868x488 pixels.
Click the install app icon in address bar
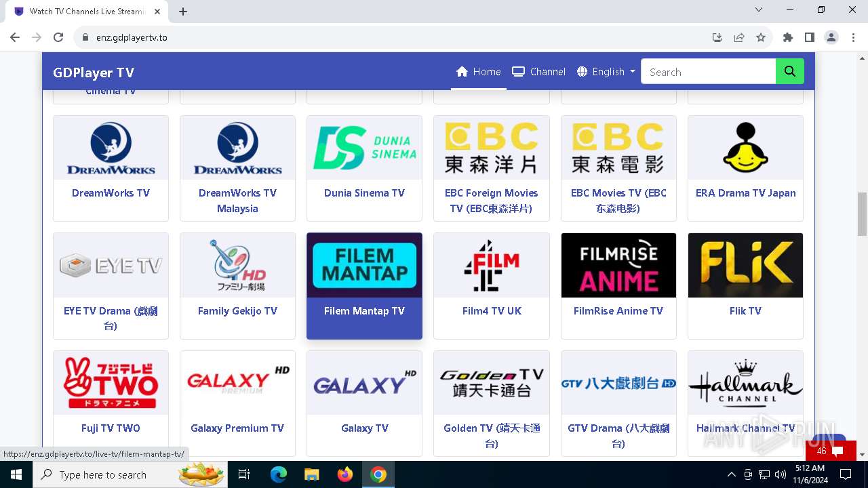pyautogui.click(x=717, y=37)
